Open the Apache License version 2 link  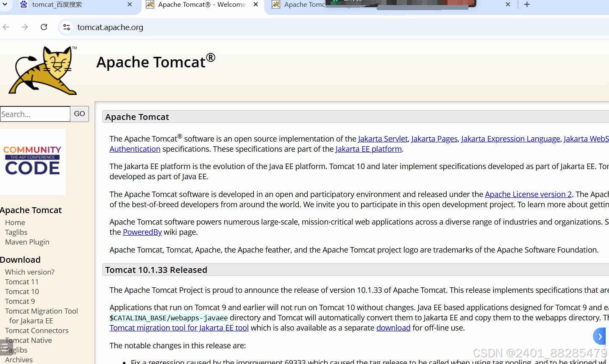tap(528, 194)
